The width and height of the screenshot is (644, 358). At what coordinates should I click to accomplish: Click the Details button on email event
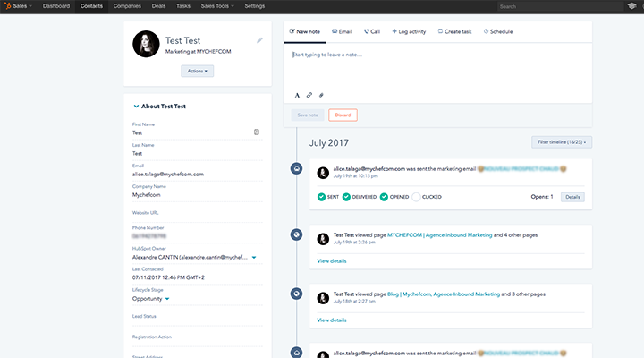(x=572, y=197)
